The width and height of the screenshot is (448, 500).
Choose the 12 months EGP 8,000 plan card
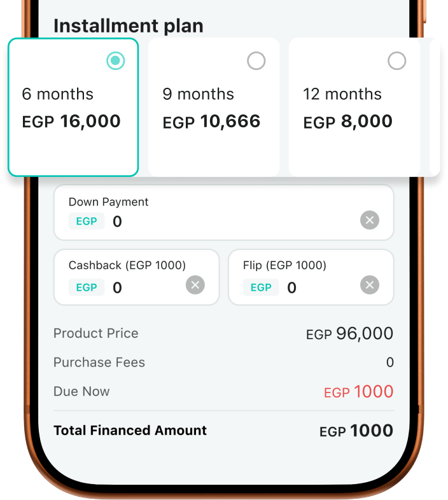point(354,108)
